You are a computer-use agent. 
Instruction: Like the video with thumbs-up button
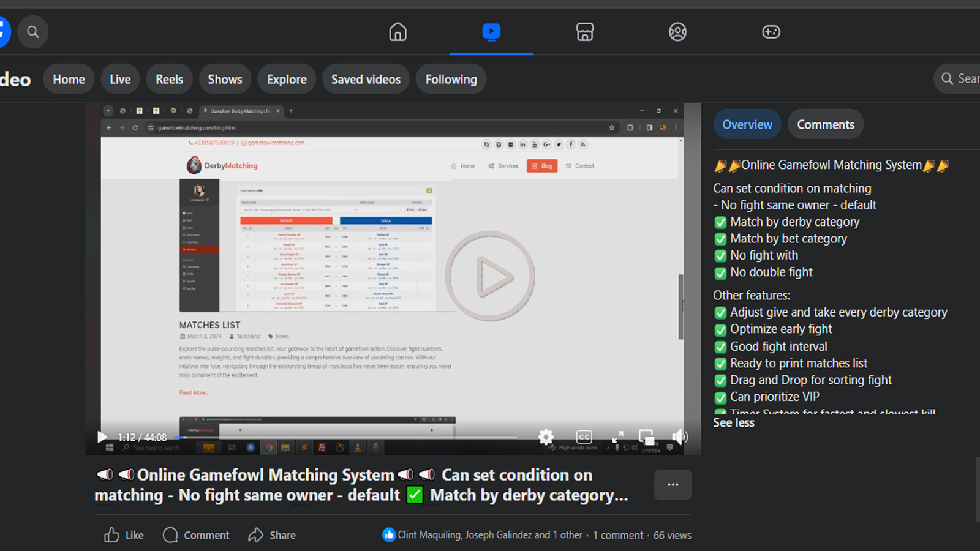pos(124,535)
